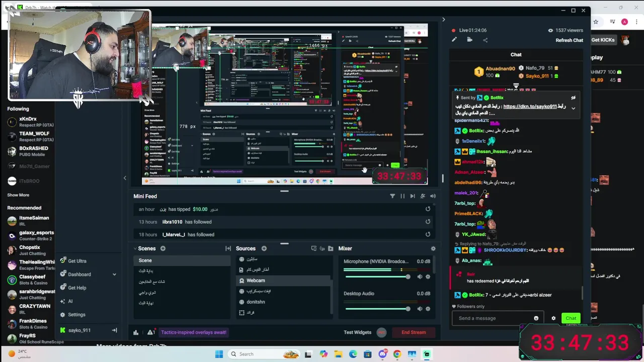Hide the pinned BotRix message

tap(573, 98)
